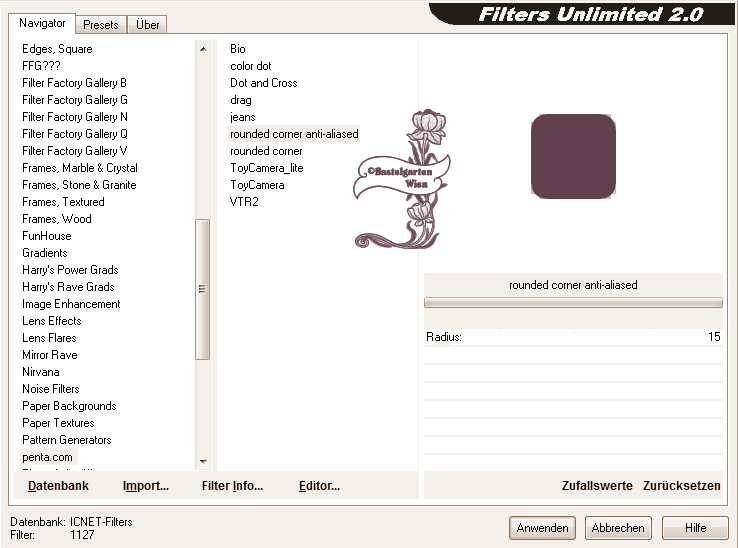Select Noise Filters category
The height and width of the screenshot is (548, 738).
[x=51, y=389]
